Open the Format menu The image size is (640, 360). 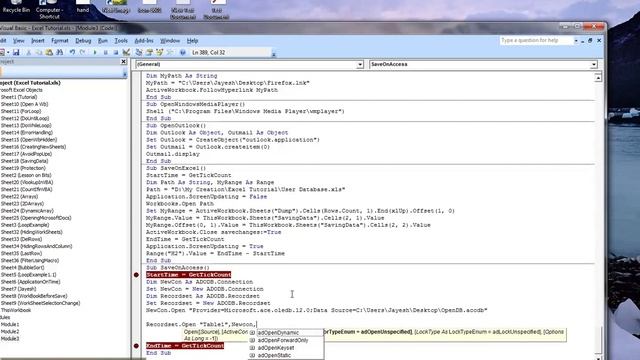point(60,41)
